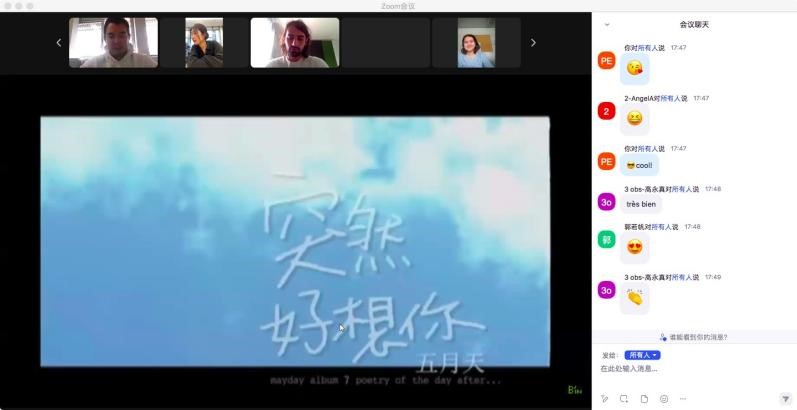Screen dimensions: 797x410
Task: Click the attach file icon in chat
Action: coord(644,399)
